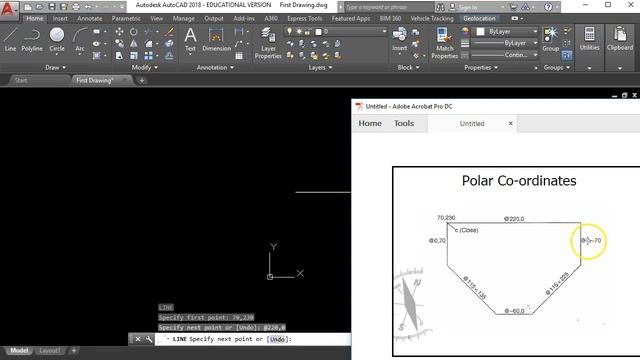640x360 pixels.
Task: Click Tools in Adobe Acrobat window
Action: [x=404, y=123]
